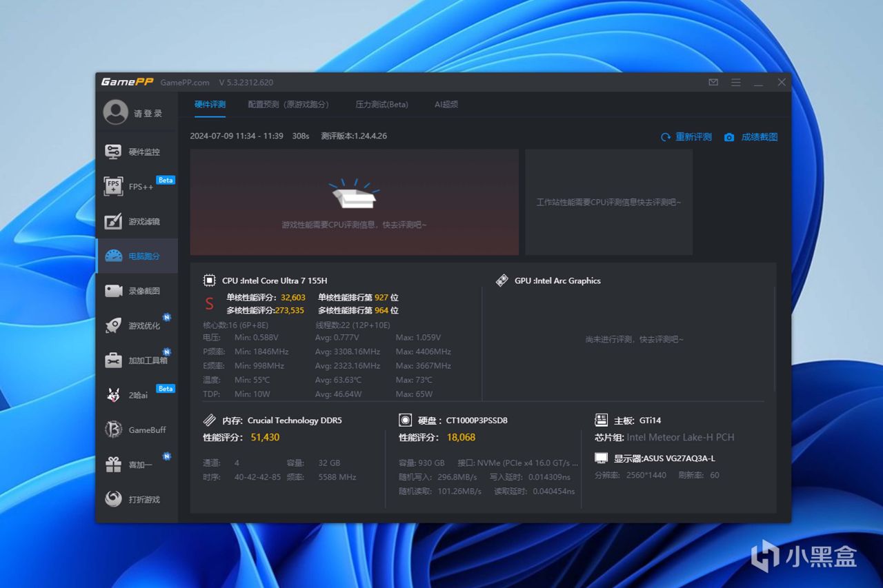Screen dimensions: 883x588
Task: Open the hamburger menu in title bar
Action: click(736, 82)
